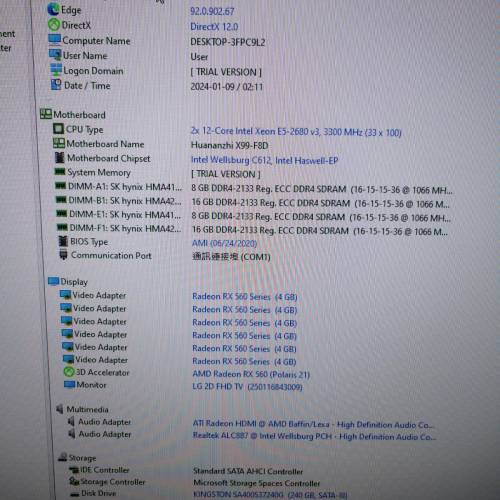The height and width of the screenshot is (500, 500).
Task: Select the Disk Drive field label
Action: (99, 493)
